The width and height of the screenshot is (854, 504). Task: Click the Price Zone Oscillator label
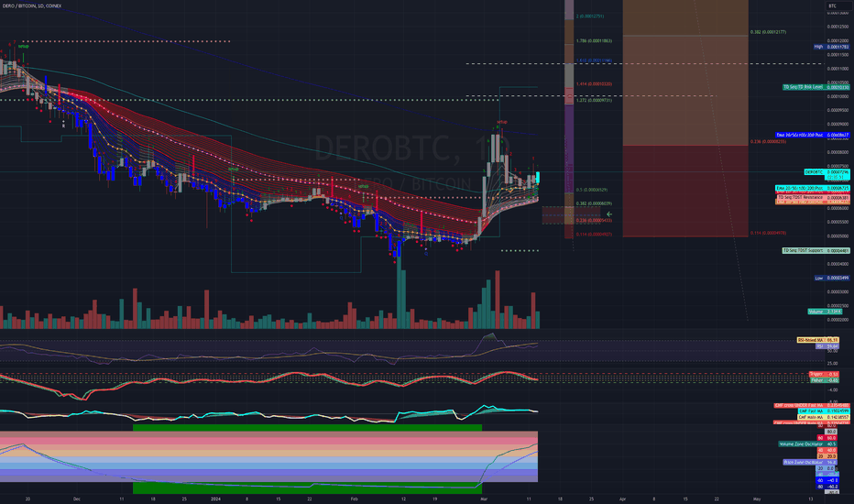810,462
